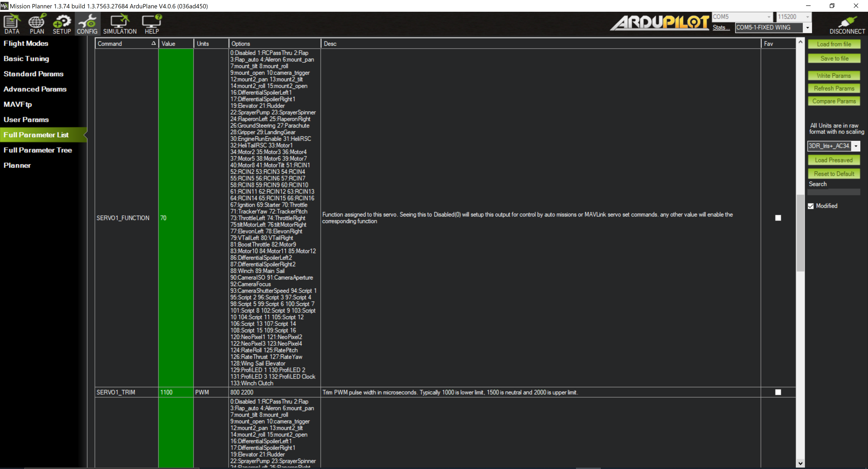Expand the 3DR_Iris+ presaved params dropdown
The image size is (868, 469).
pos(856,146)
